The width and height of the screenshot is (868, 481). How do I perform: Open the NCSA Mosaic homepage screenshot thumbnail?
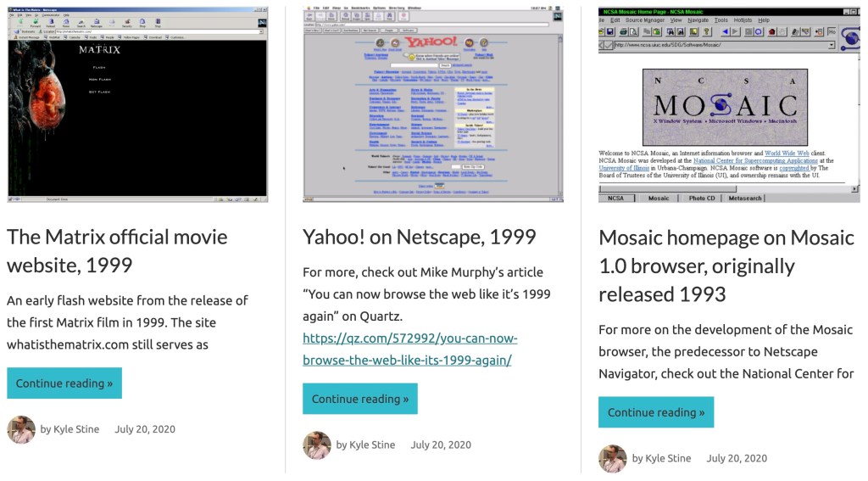[729, 104]
